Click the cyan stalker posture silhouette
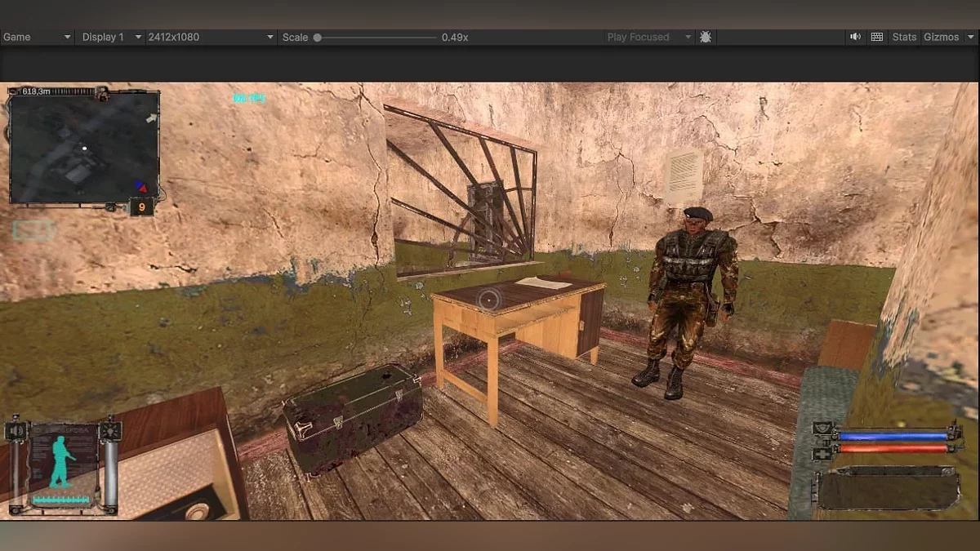 62,462
